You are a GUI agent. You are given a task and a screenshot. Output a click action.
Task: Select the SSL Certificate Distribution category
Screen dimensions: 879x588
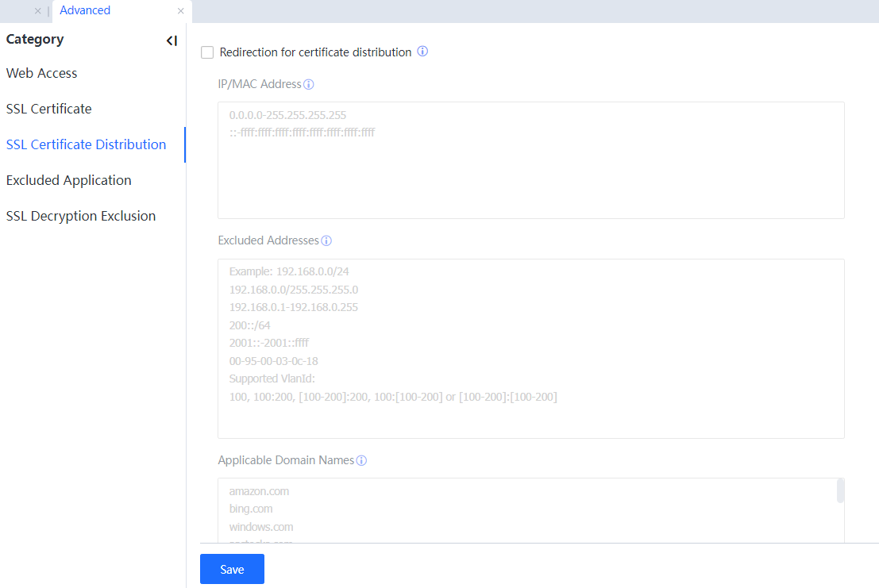coord(87,144)
